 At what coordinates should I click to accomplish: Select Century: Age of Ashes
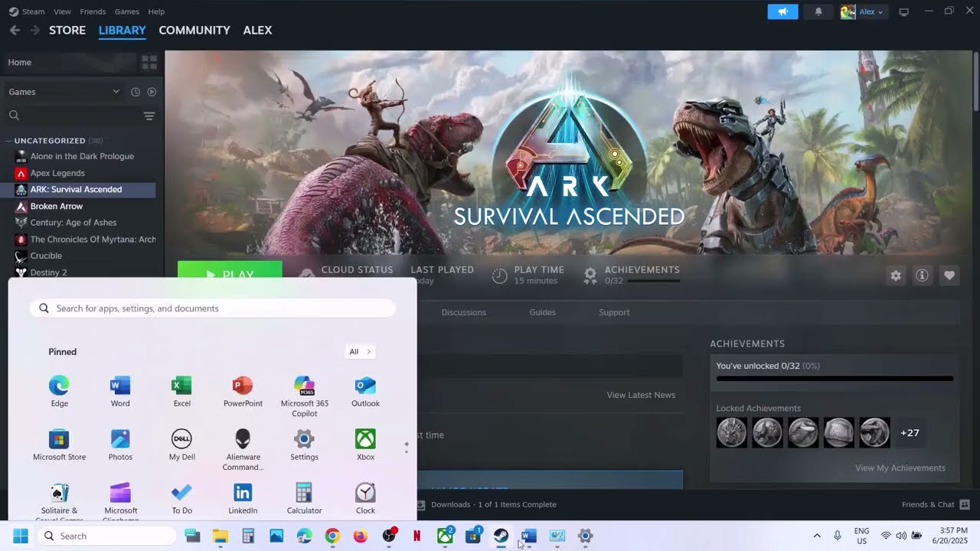[73, 223]
